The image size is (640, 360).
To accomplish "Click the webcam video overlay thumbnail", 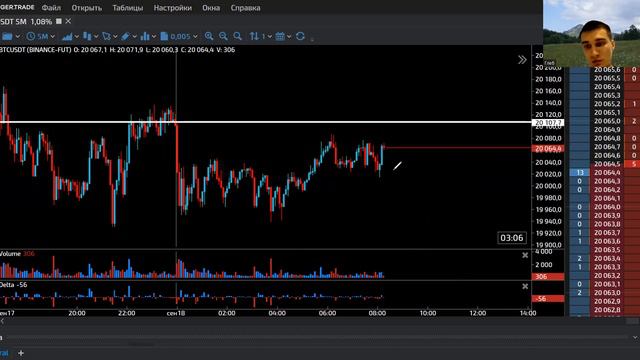I will click(x=591, y=33).
